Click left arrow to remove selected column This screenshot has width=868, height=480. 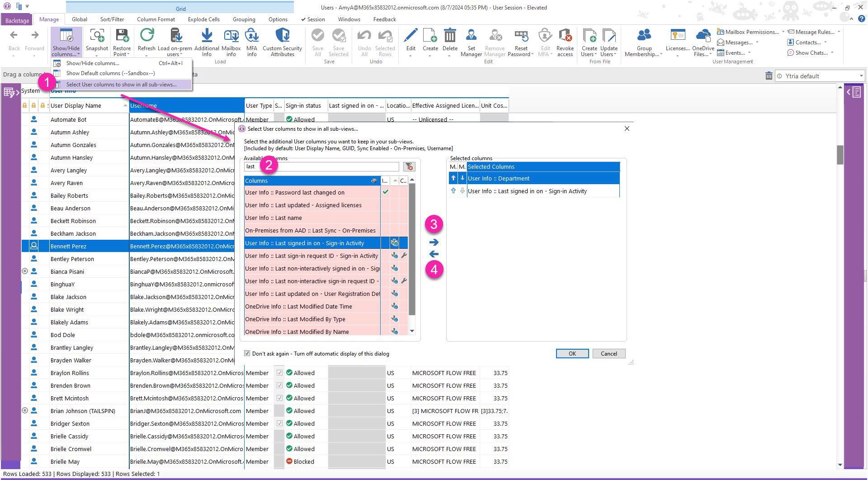tap(434, 254)
